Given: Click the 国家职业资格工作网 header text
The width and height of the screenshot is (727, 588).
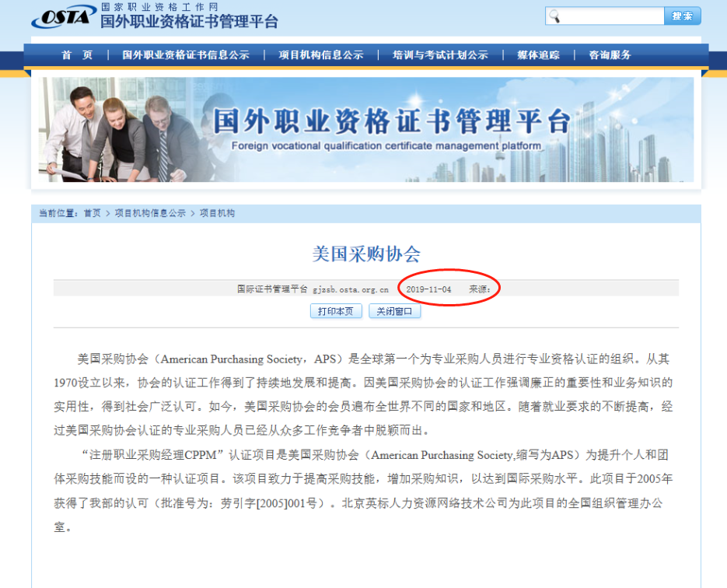Looking at the screenshot, I should [x=159, y=7].
